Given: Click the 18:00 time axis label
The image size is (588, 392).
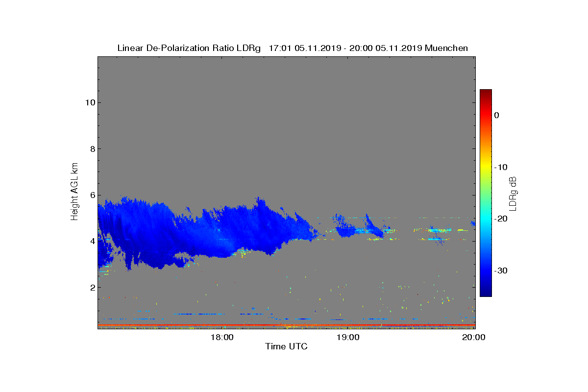Looking at the screenshot, I should point(222,337).
